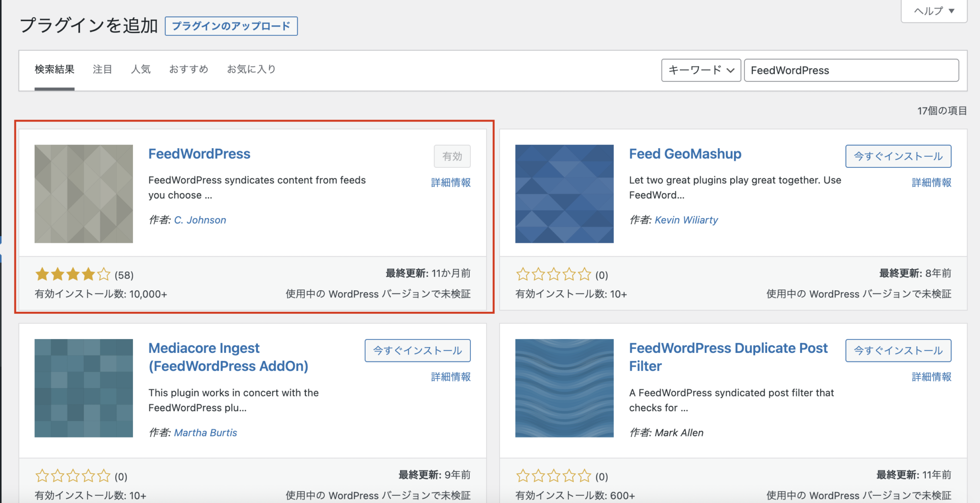Open 詳細情報 for FeedWordPress
The height and width of the screenshot is (503, 980).
(450, 182)
